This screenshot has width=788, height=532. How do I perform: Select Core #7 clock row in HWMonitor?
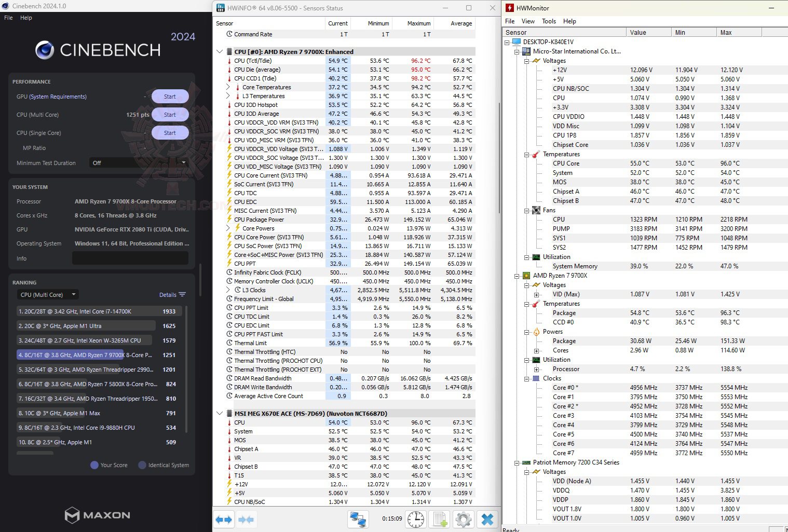644,453
